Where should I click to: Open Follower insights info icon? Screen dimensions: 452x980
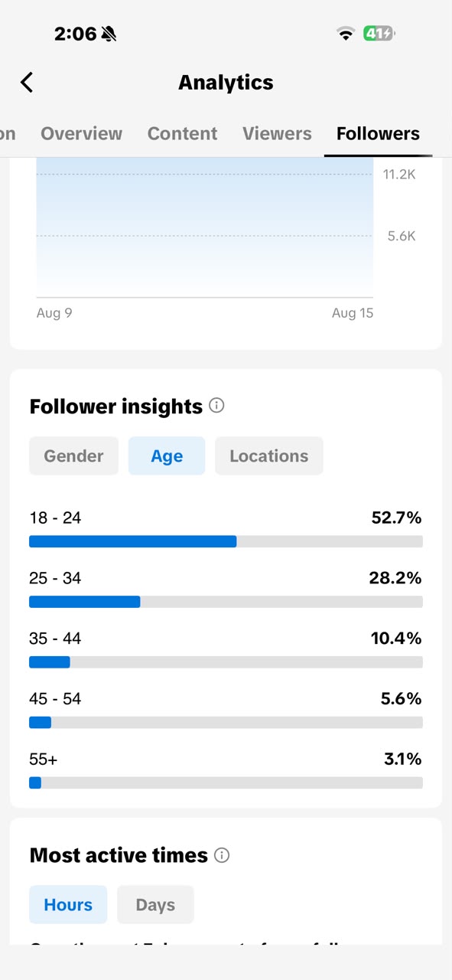click(216, 406)
